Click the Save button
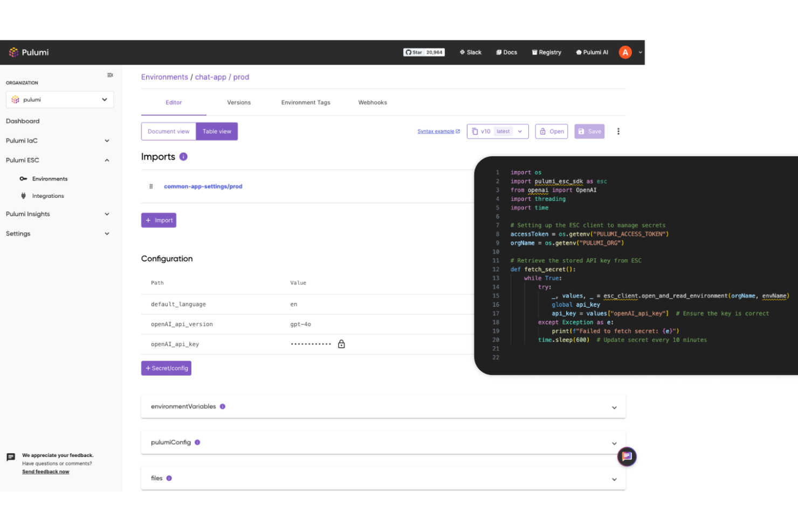This screenshot has height=532, width=798. [589, 132]
